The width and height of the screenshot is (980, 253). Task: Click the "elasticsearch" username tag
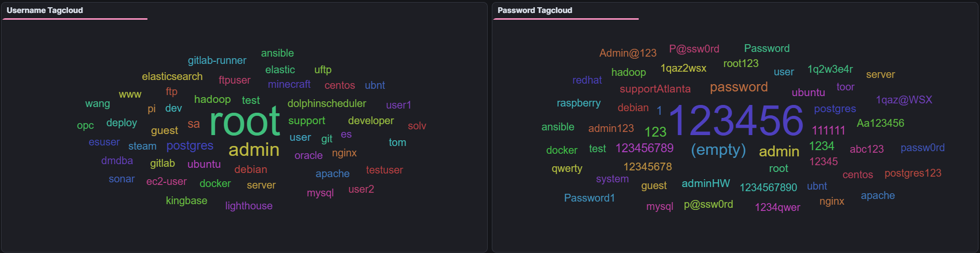coord(172,76)
